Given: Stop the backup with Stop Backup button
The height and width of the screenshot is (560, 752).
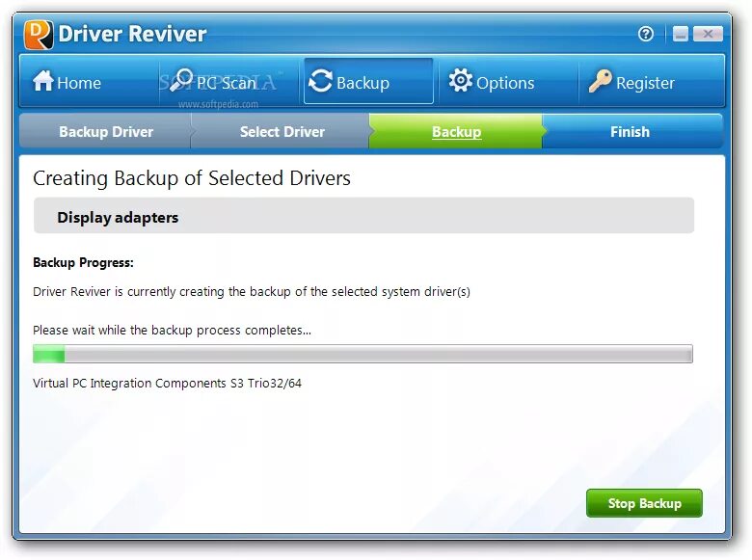Looking at the screenshot, I should point(644,503).
